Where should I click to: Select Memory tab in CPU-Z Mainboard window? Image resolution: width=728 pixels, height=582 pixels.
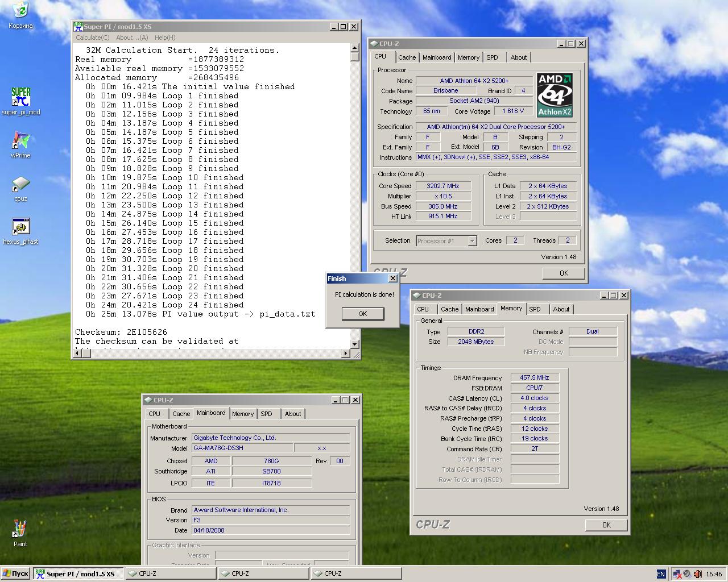pos(243,414)
